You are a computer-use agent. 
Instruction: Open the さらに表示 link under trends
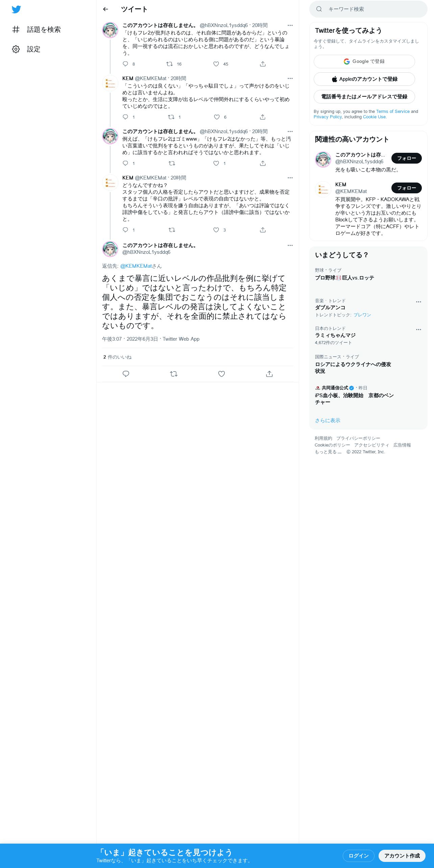[x=328, y=420]
